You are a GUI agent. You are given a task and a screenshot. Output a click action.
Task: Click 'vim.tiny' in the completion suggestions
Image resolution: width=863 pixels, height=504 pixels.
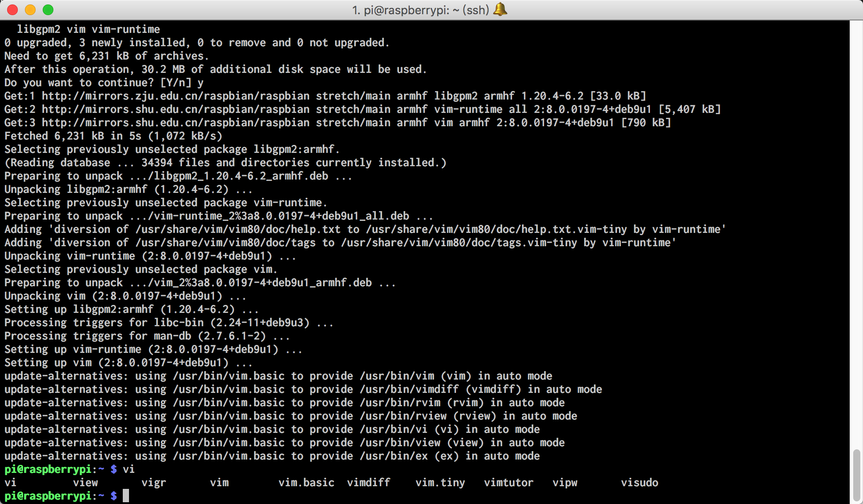click(x=440, y=483)
